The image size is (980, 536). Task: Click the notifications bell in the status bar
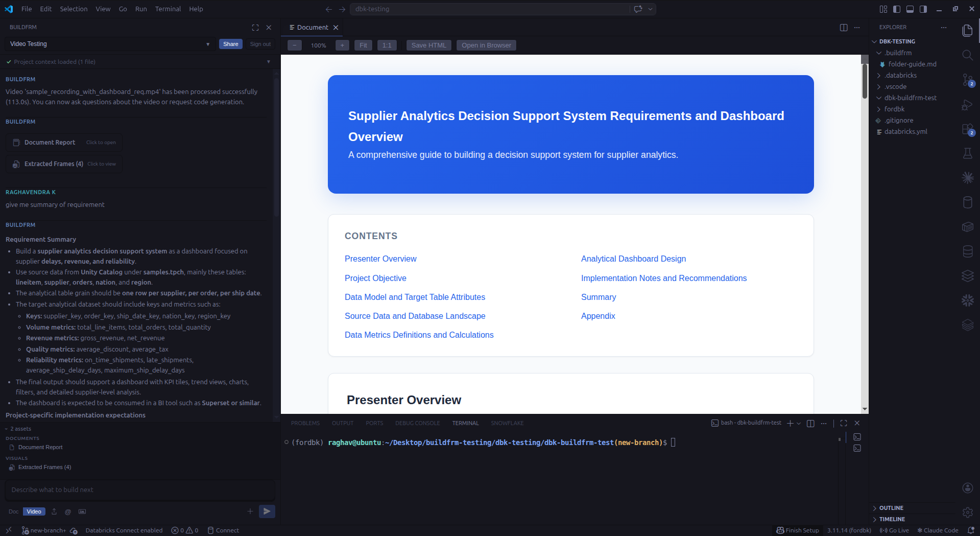[971, 530]
